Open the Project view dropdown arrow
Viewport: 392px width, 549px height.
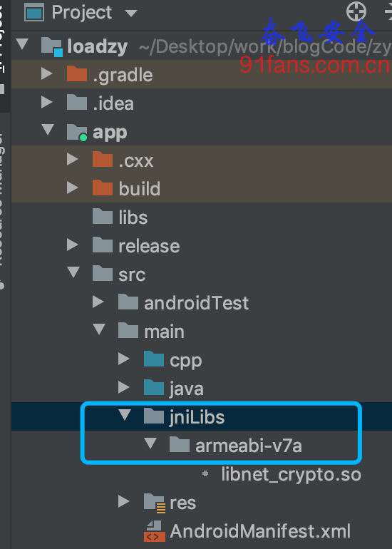point(131,14)
